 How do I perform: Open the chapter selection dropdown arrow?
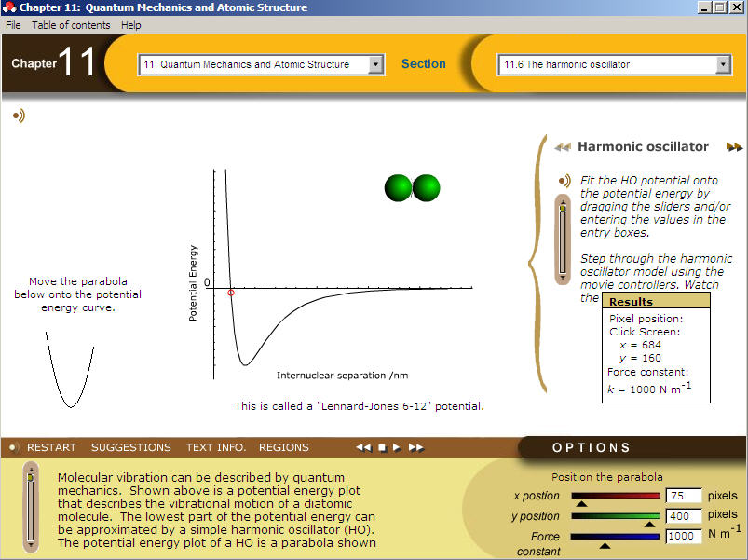click(x=376, y=64)
